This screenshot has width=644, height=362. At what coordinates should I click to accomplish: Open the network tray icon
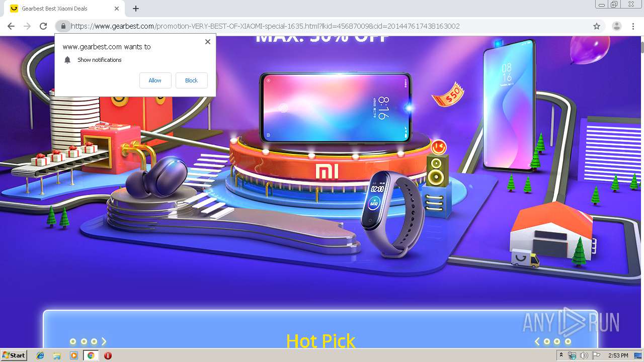tap(572, 355)
